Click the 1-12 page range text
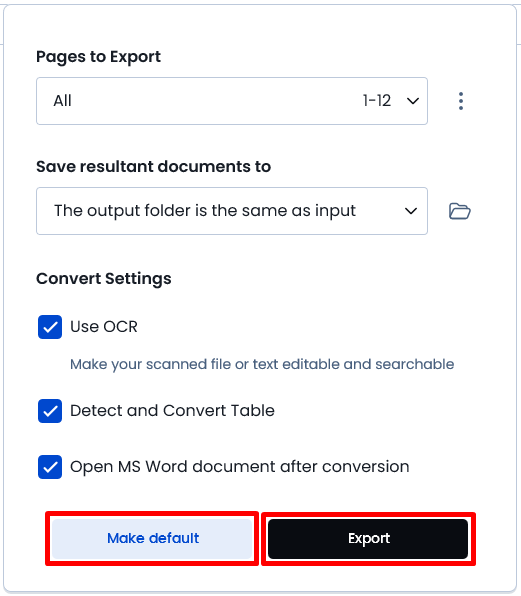This screenshot has height=596, width=521. pyautogui.click(x=377, y=101)
